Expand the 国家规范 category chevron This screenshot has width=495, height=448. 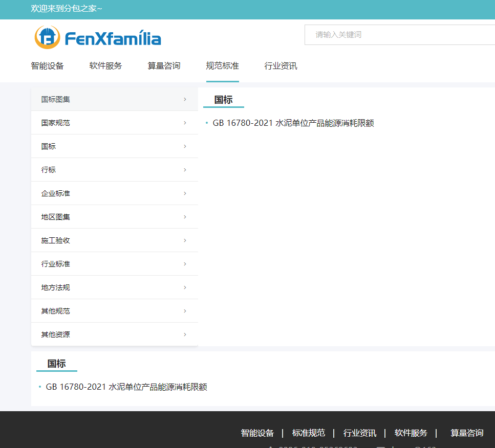click(185, 123)
